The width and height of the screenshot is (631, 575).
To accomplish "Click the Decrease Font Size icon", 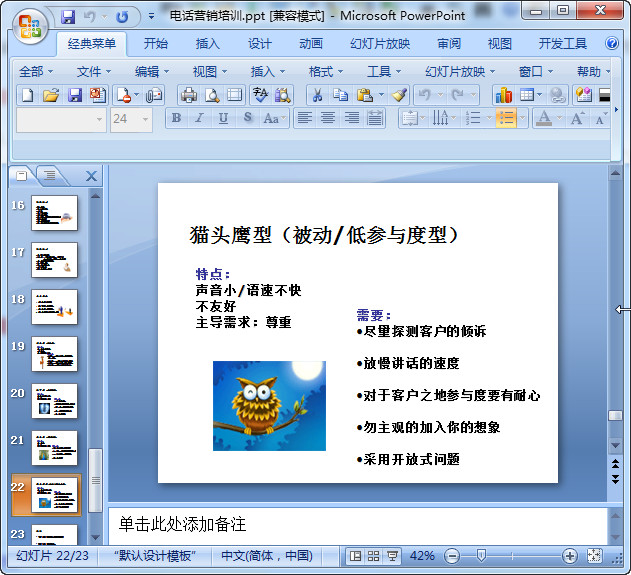I will (x=601, y=118).
